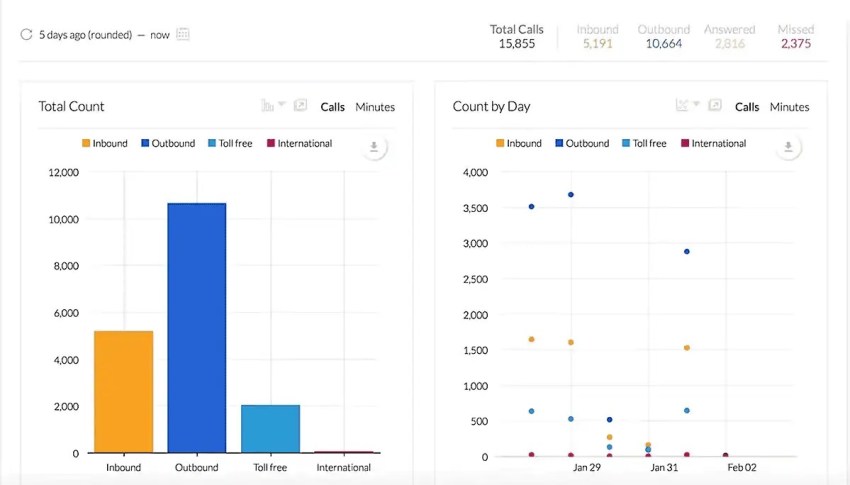Open the calendar date picker icon

[x=183, y=34]
